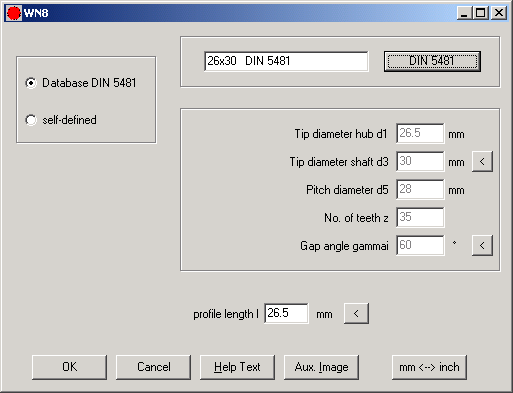Click the tip diameter hub d1 field

pyautogui.click(x=420, y=133)
